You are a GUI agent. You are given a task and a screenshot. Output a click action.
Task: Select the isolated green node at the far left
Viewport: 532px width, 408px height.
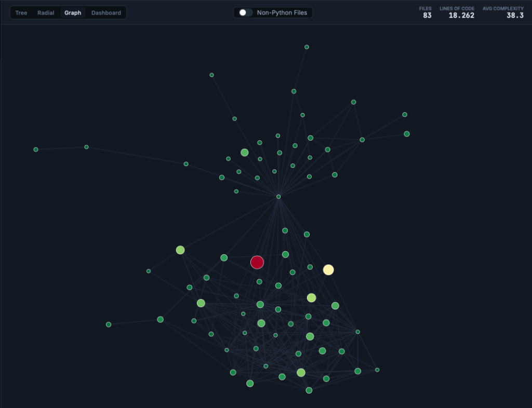pos(35,149)
